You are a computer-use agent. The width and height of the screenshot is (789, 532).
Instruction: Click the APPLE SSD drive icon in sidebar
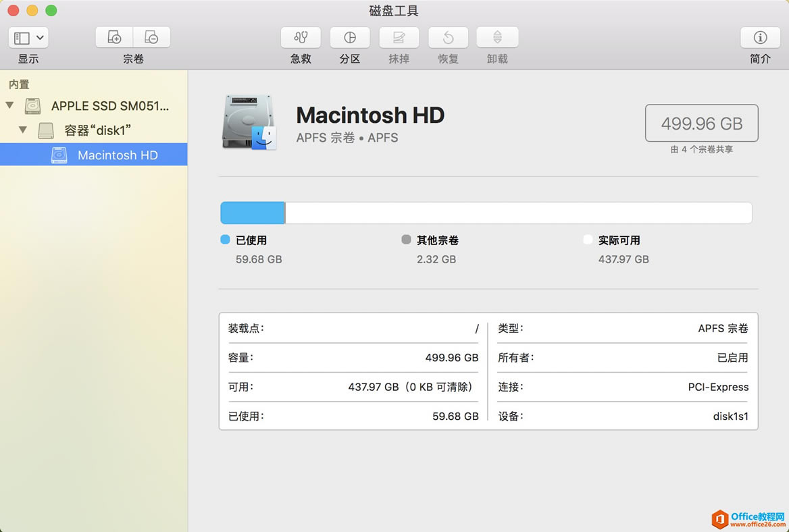(x=32, y=105)
